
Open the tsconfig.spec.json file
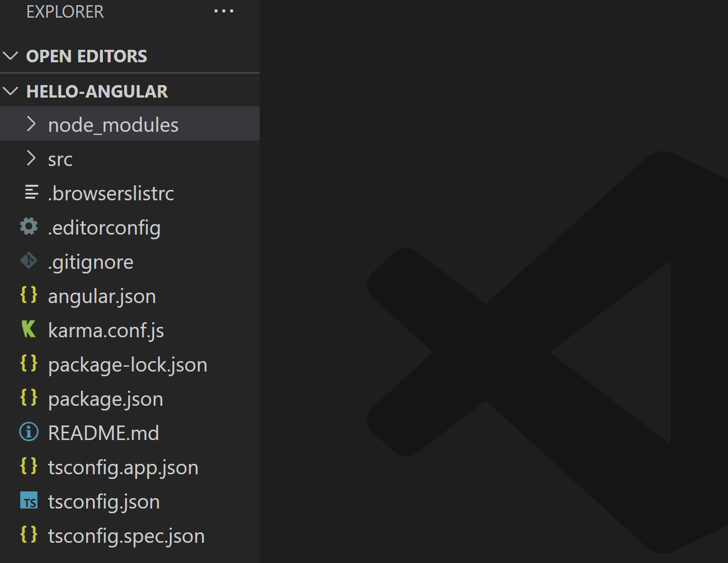tap(126, 536)
